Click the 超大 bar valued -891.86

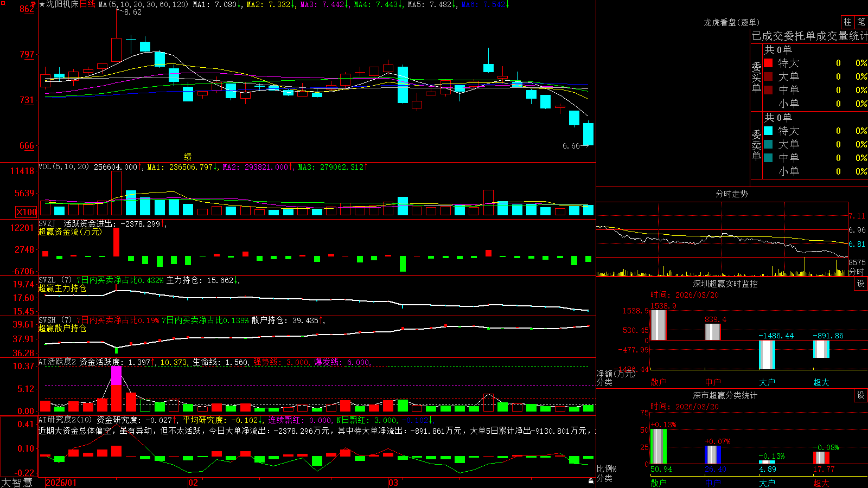click(821, 349)
